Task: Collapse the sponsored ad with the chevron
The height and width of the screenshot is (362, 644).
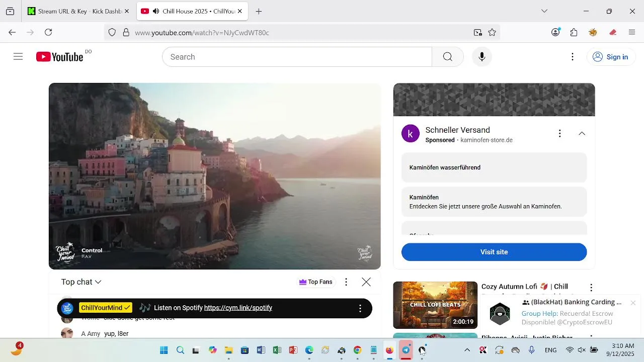Action: tap(582, 133)
